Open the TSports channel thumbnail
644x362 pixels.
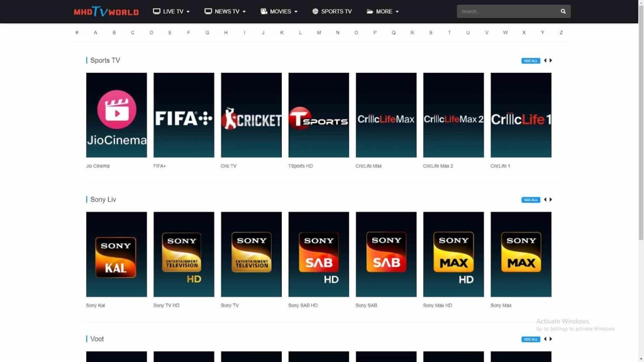pyautogui.click(x=318, y=115)
